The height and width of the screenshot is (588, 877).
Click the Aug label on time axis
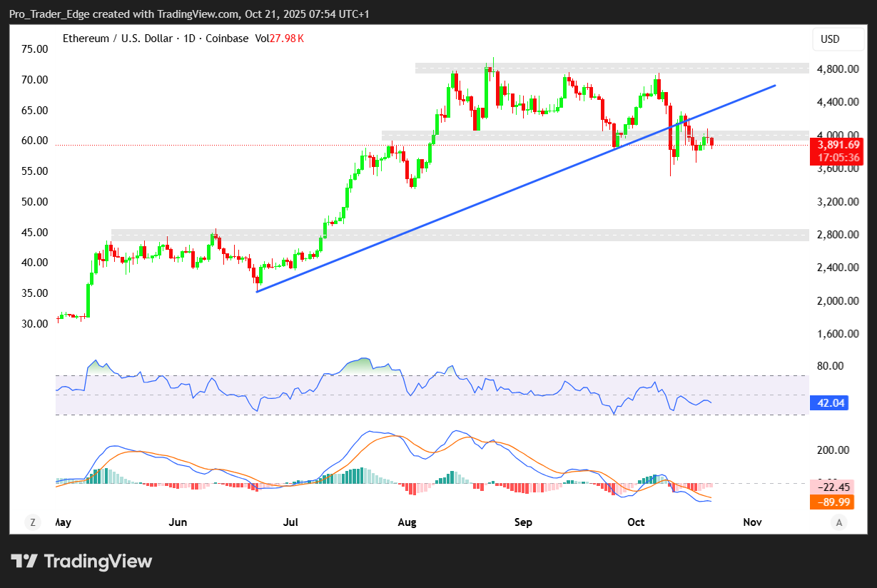[407, 522]
